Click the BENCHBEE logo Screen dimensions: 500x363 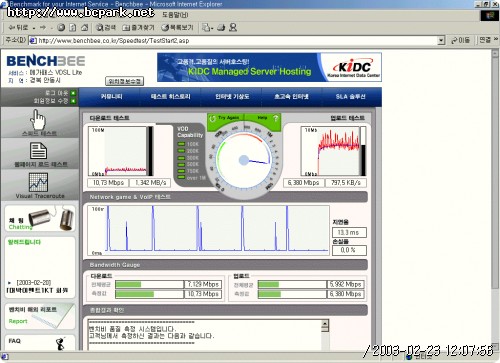coord(46,61)
